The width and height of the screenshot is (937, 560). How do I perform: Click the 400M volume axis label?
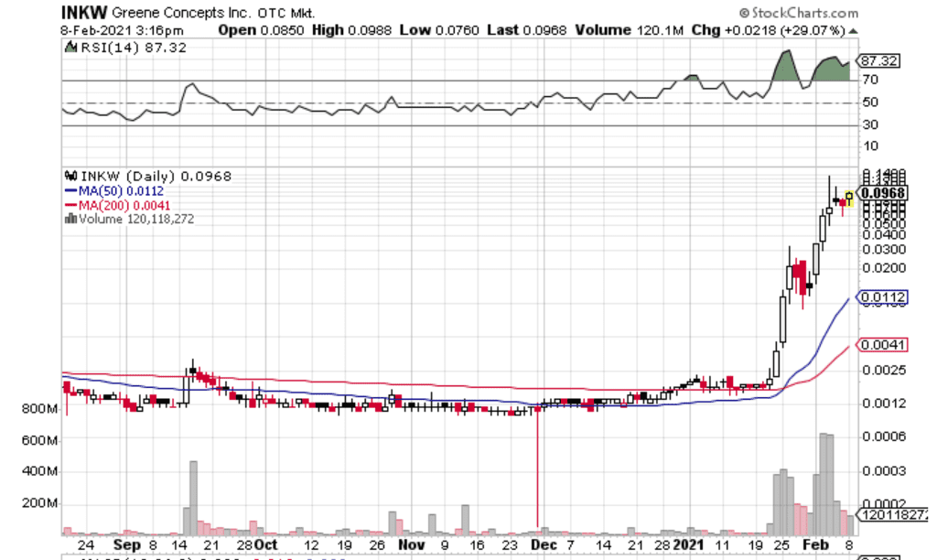coord(40,472)
